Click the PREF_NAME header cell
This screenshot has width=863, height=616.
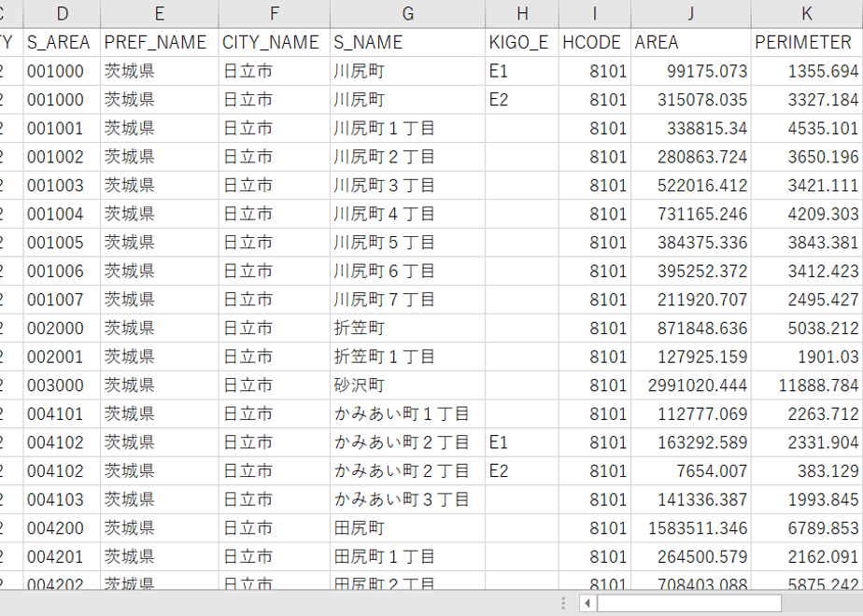(160, 42)
